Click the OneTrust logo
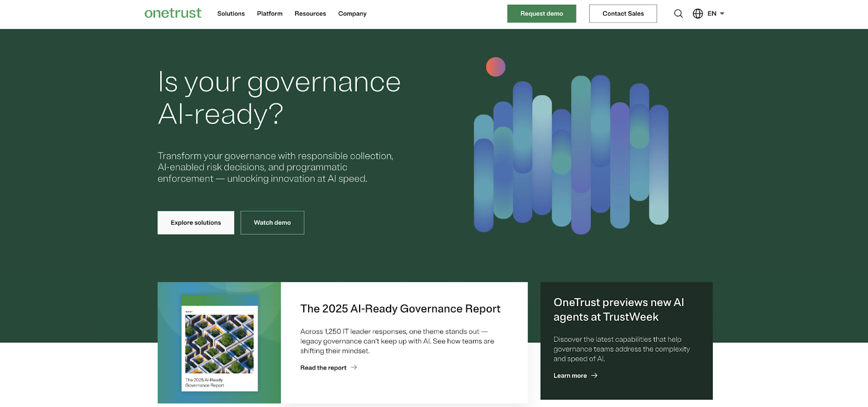This screenshot has width=868, height=407. (x=173, y=13)
